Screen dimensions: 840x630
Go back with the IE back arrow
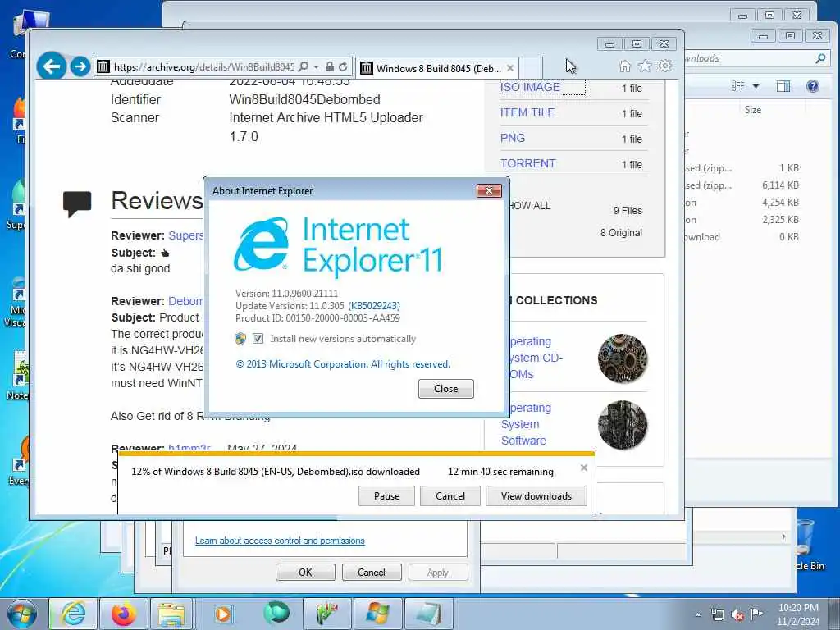(x=52, y=66)
